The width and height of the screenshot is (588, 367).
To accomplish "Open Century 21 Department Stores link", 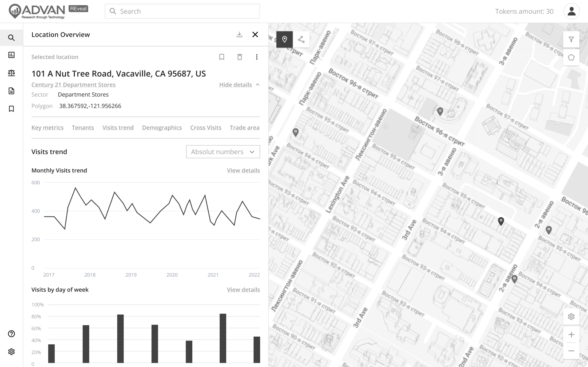I will [x=73, y=85].
